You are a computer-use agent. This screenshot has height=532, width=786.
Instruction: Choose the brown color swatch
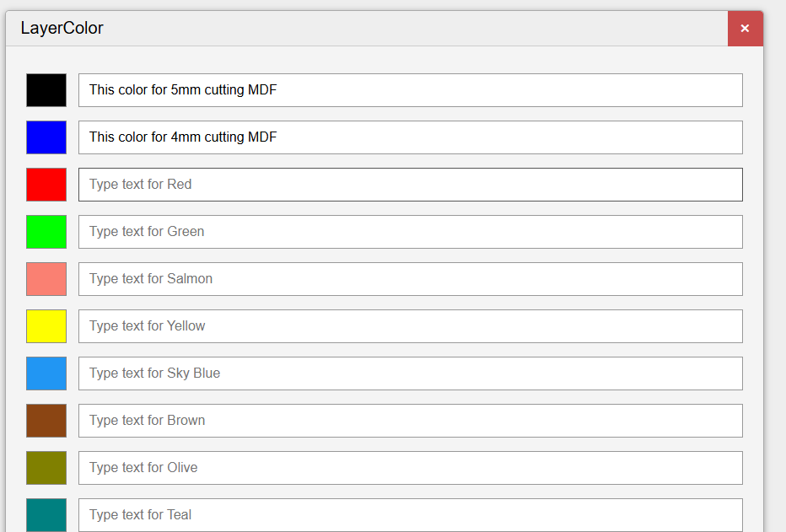[46, 421]
